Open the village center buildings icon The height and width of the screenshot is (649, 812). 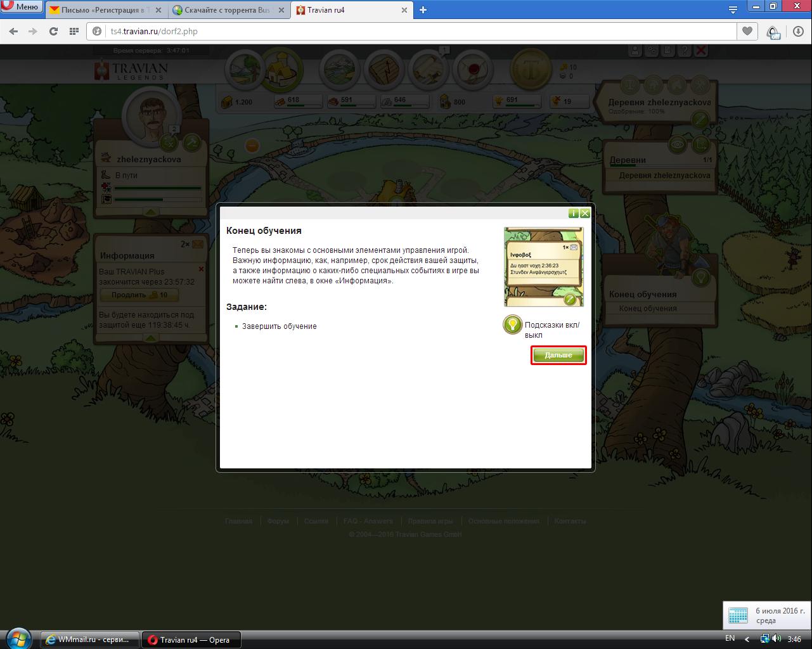pyautogui.click(x=281, y=68)
